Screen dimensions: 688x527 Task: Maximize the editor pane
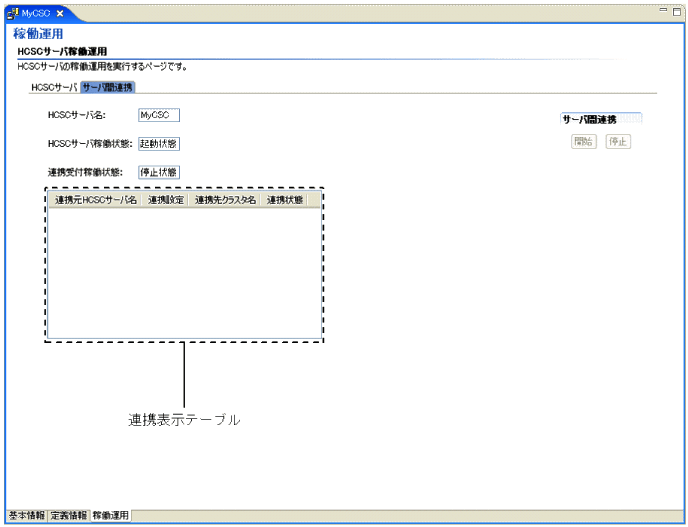tap(677, 12)
